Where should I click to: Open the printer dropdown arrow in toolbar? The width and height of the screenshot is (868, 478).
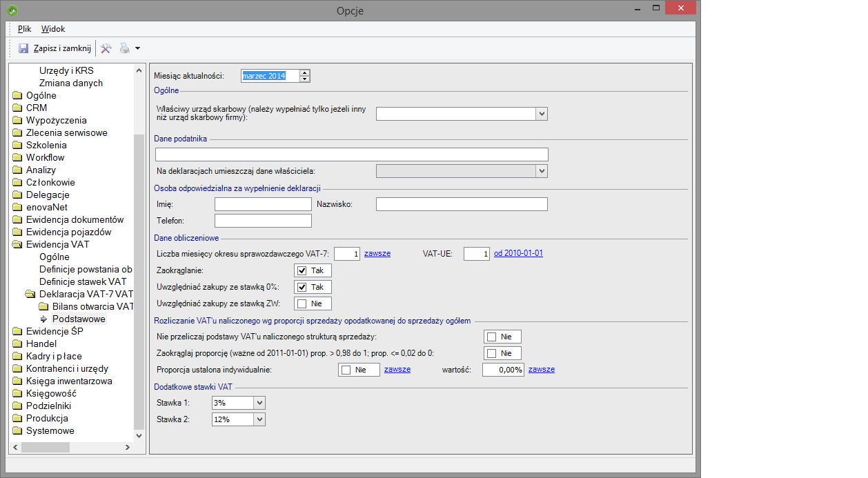[137, 48]
